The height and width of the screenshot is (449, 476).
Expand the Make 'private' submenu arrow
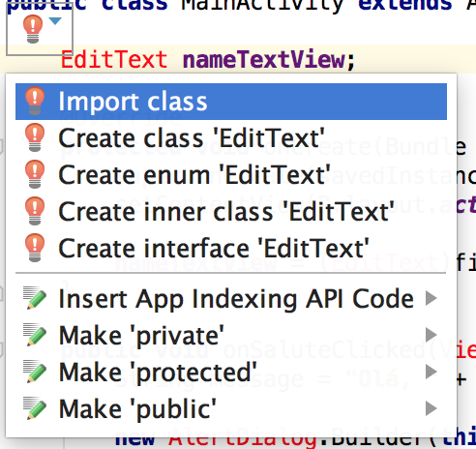point(431,335)
